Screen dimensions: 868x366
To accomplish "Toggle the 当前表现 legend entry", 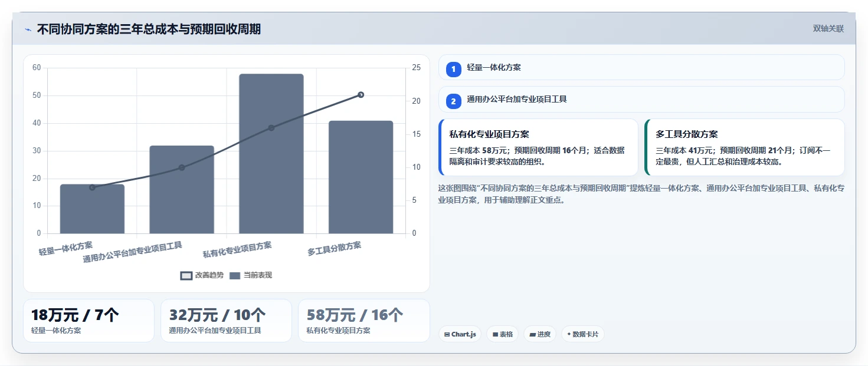I will (251, 275).
